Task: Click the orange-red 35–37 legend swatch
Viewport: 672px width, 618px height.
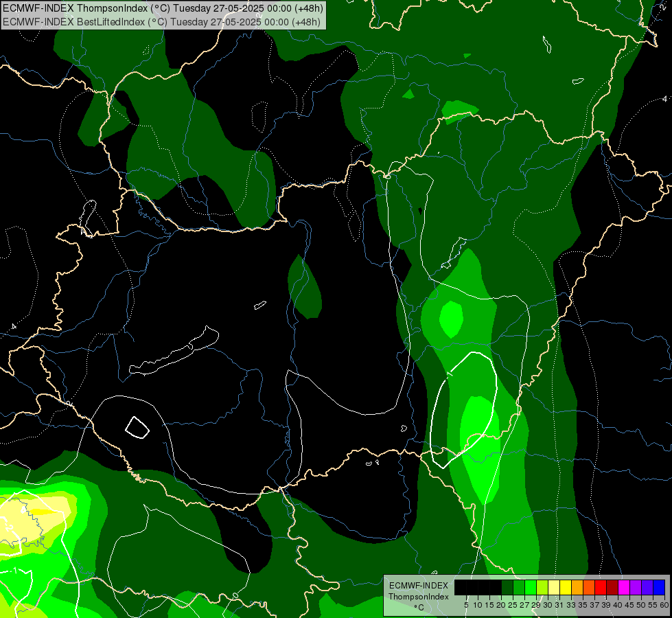Action: (589, 587)
